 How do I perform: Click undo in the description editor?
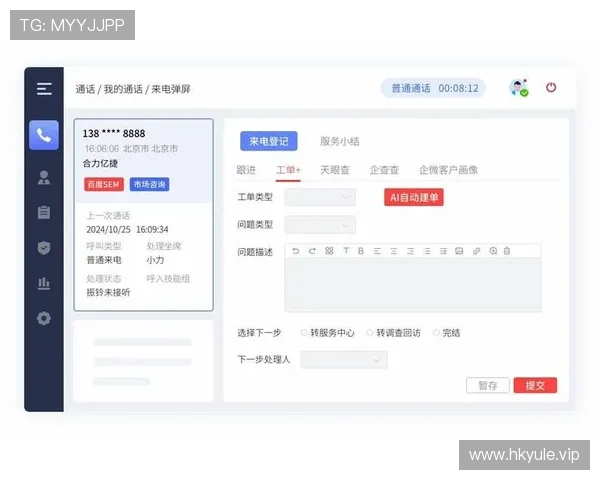point(295,251)
